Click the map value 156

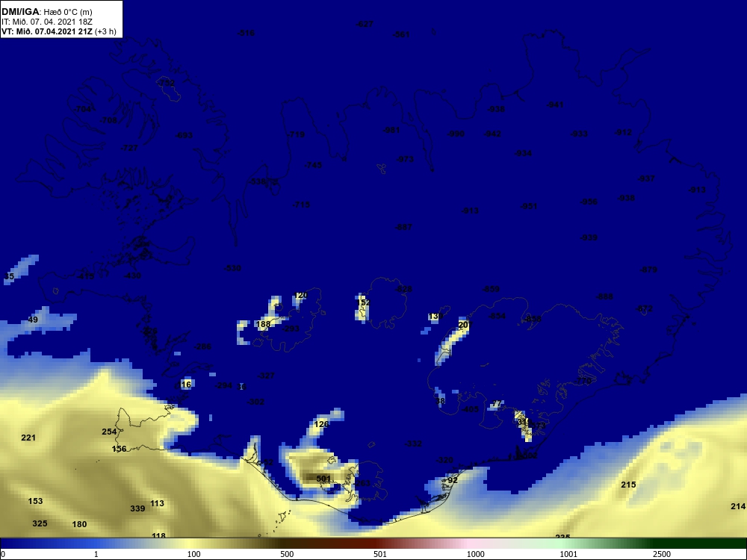(119, 449)
